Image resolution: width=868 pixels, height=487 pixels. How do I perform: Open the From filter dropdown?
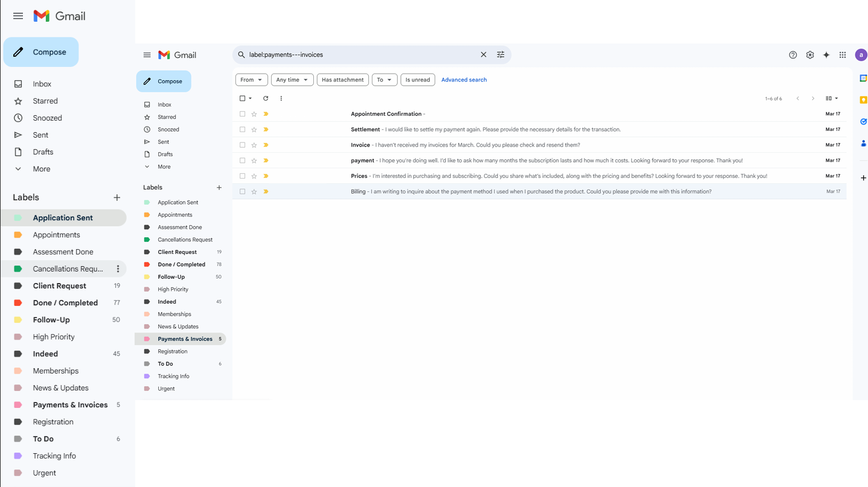click(251, 80)
